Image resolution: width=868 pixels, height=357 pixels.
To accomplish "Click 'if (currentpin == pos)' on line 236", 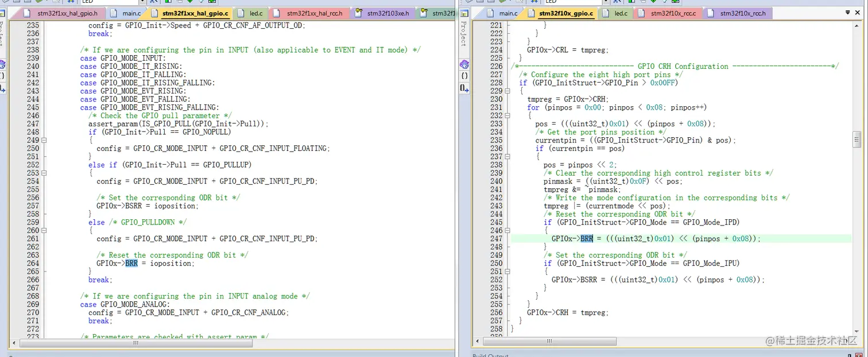I will tap(580, 149).
